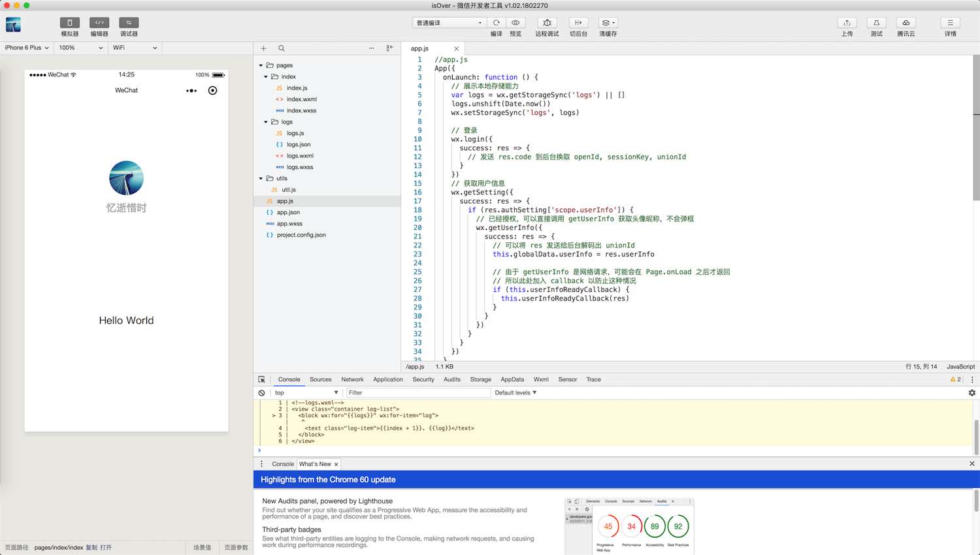
Task: Click the 上传 upload icon
Action: click(847, 23)
